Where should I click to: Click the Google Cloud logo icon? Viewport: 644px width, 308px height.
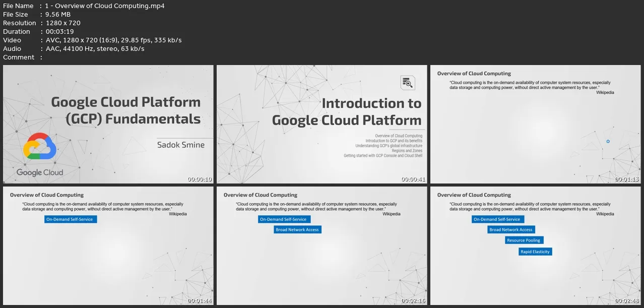[x=39, y=146]
